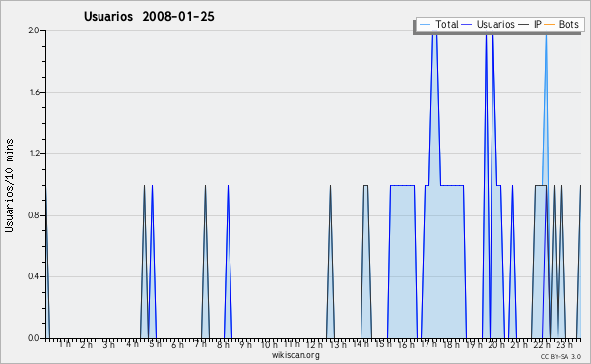Screen dimensions: 591x364
Task: Click the '3 h' x-axis label
Action: 109,344
